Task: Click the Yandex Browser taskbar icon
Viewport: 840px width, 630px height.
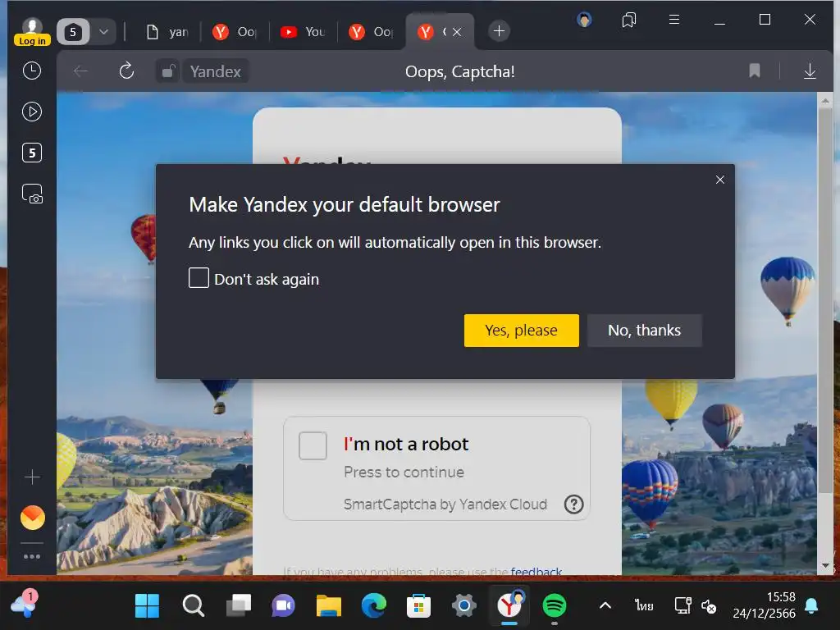Action: click(509, 606)
